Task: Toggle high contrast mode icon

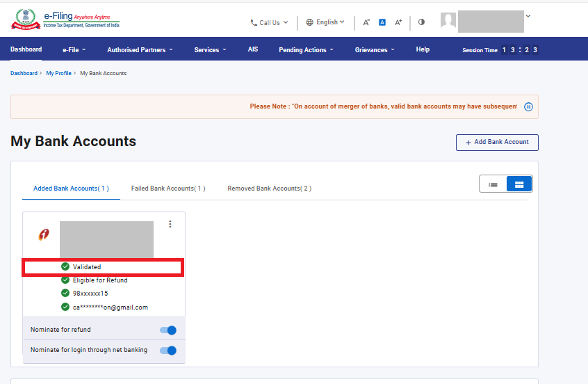Action: pos(421,22)
